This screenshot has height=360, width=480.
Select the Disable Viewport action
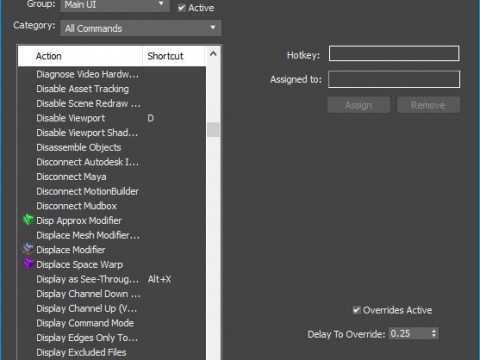point(70,118)
